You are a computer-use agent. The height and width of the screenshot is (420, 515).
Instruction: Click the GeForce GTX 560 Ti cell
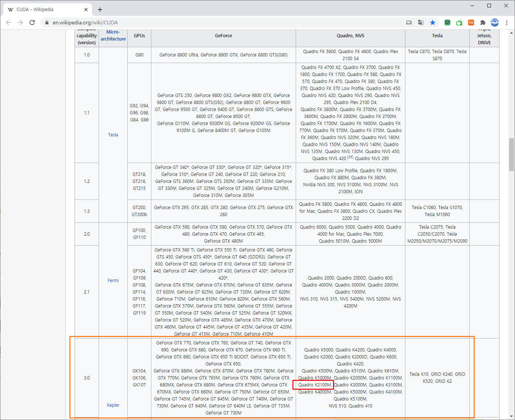(x=223, y=292)
